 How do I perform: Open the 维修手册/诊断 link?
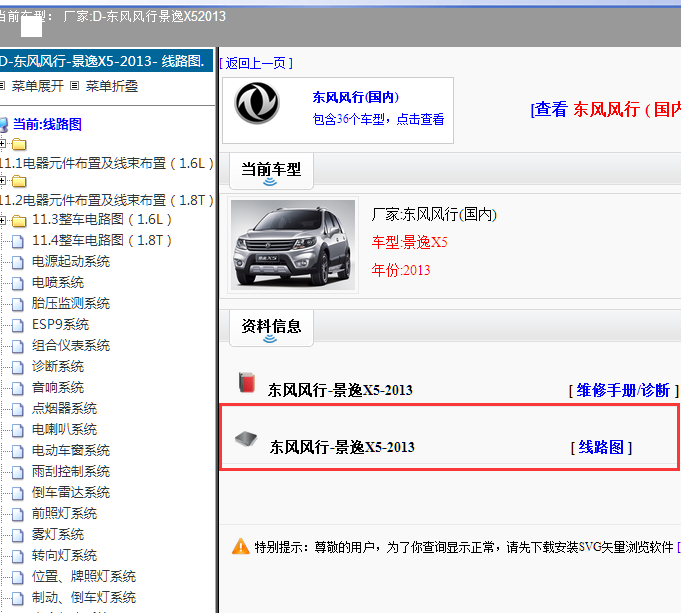623,390
